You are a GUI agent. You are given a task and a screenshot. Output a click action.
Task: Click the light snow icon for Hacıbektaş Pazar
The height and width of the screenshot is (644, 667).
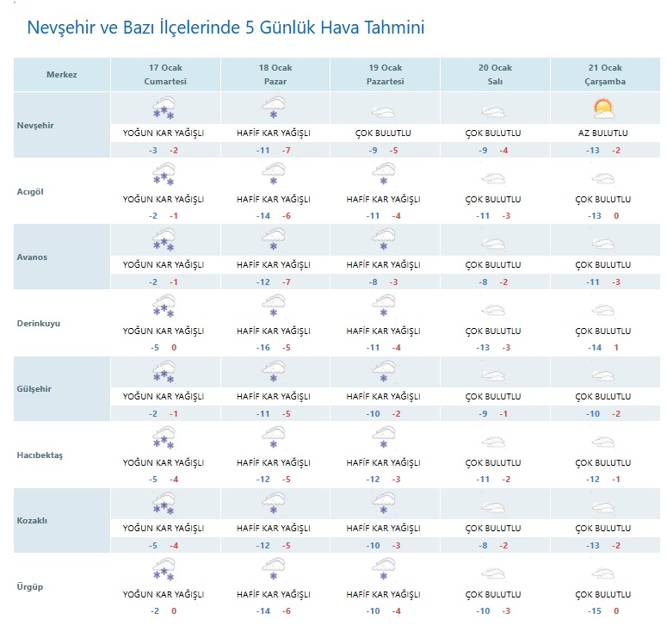274,439
